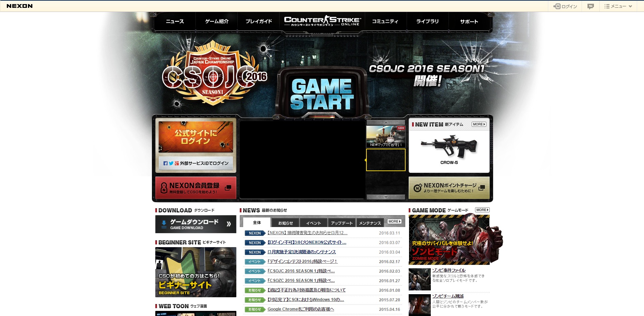Screen dimensions: 644x316
Task: Select the NEWマップ「灯台守」 thumbnail
Action: pyautogui.click(x=386, y=137)
